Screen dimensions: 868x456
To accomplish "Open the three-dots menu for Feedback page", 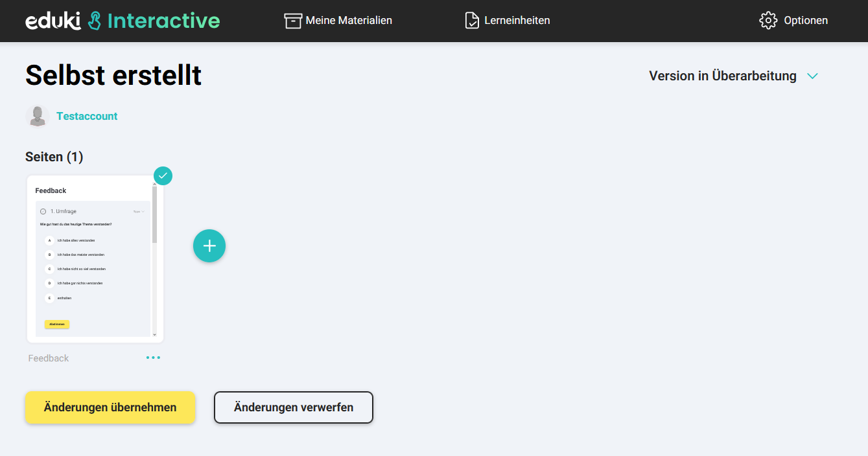I will tap(153, 358).
